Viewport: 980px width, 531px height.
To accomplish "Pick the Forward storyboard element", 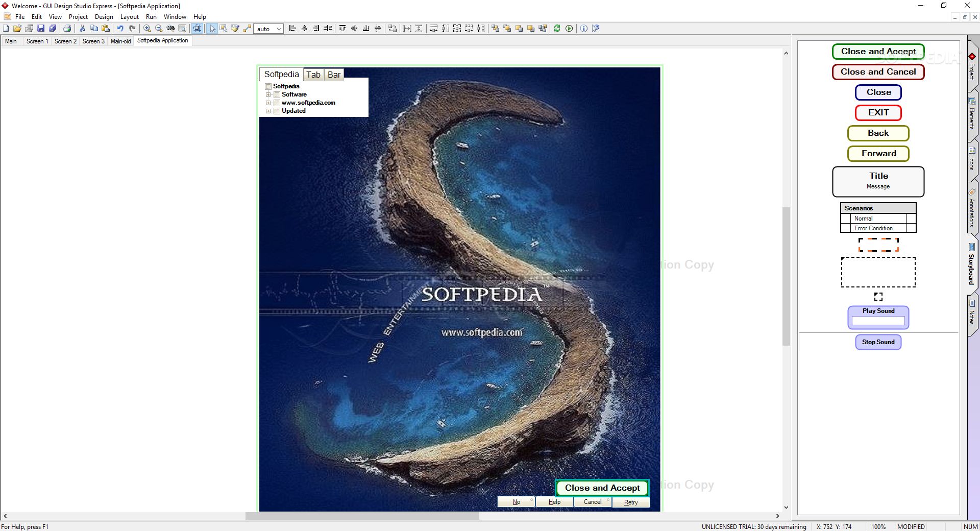I will (x=878, y=154).
